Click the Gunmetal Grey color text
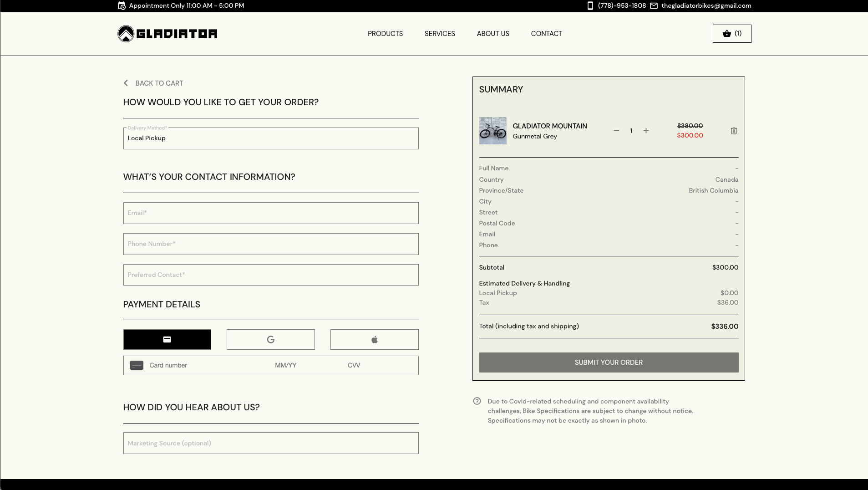The width and height of the screenshot is (868, 490). pyautogui.click(x=535, y=136)
